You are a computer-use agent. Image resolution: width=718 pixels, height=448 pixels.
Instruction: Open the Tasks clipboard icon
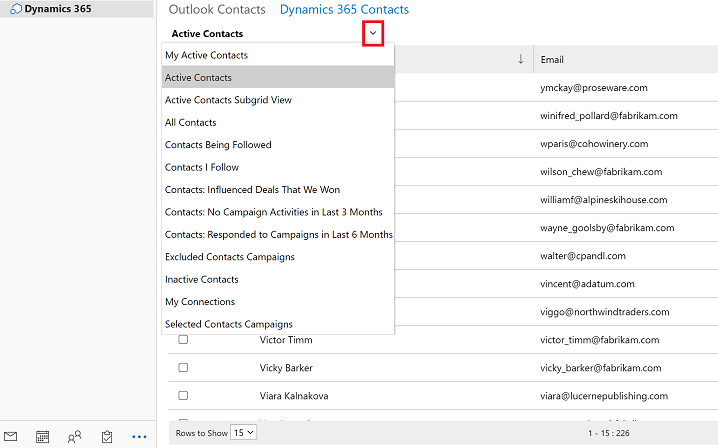point(107,437)
